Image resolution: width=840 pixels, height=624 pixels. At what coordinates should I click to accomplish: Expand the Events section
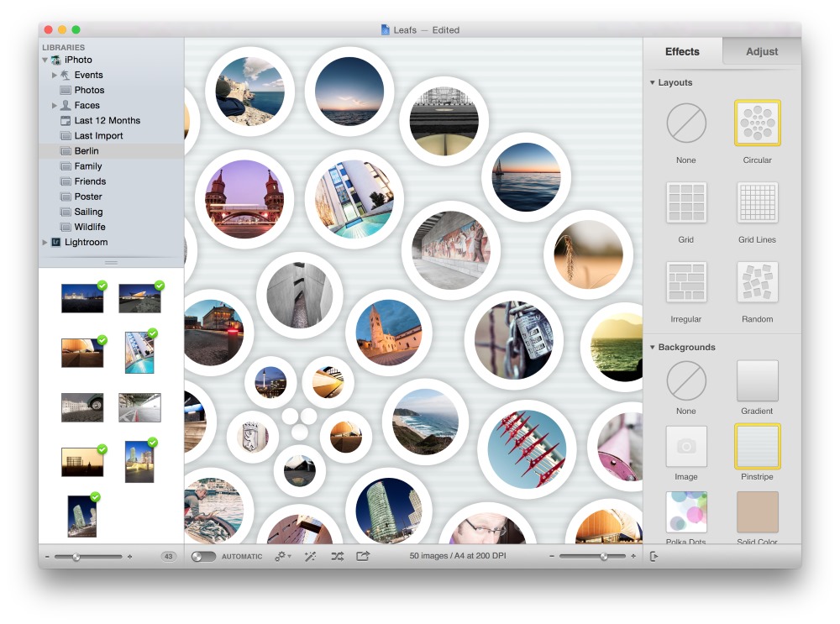pos(55,75)
